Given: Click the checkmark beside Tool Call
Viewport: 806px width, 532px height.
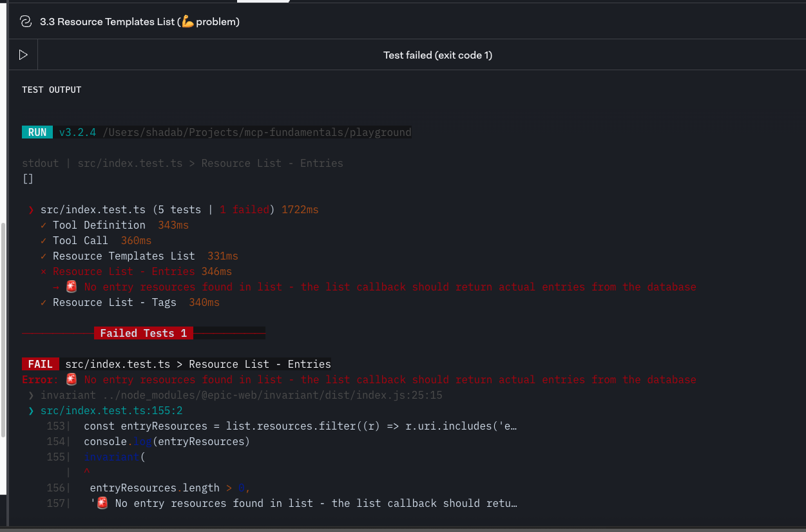Looking at the screenshot, I should point(43,240).
